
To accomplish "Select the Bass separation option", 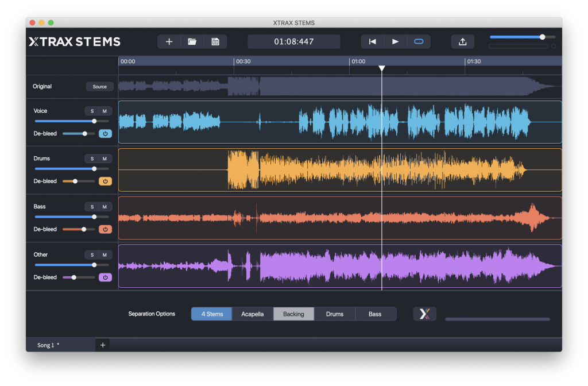I will 375,314.
